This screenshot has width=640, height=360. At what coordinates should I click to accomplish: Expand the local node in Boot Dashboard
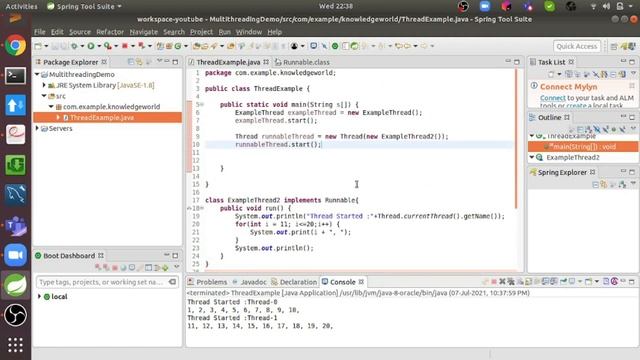pyautogui.click(x=39, y=296)
